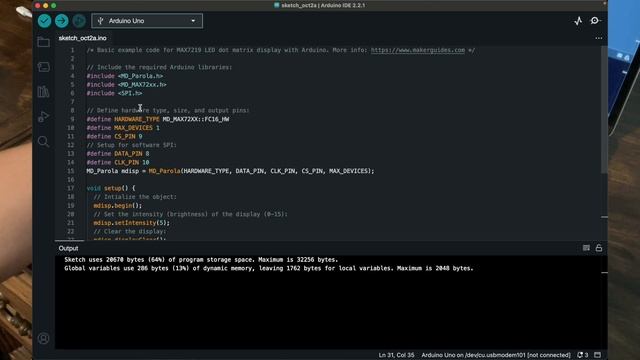Open the Boards Manager sidebar icon

click(44, 67)
